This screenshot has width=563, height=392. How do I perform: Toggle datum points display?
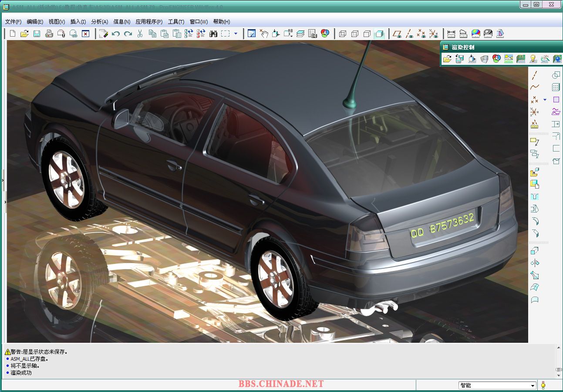pos(421,34)
